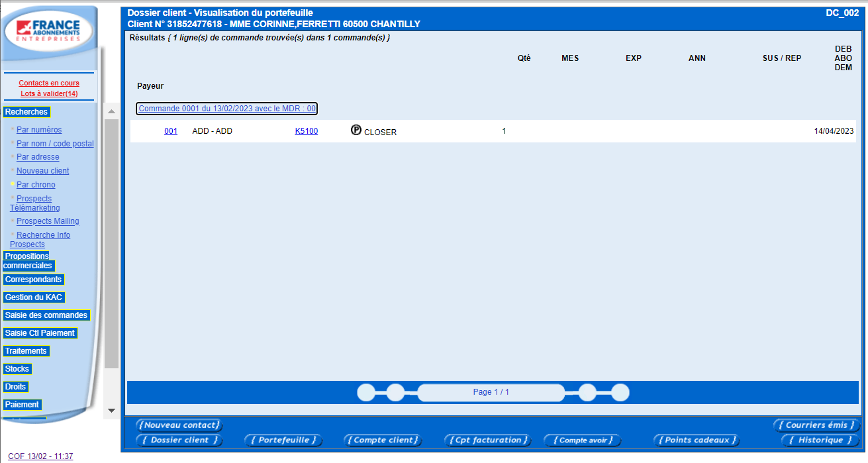This screenshot has width=868, height=463.
Task: Click Compte avoir button
Action: coord(583,440)
